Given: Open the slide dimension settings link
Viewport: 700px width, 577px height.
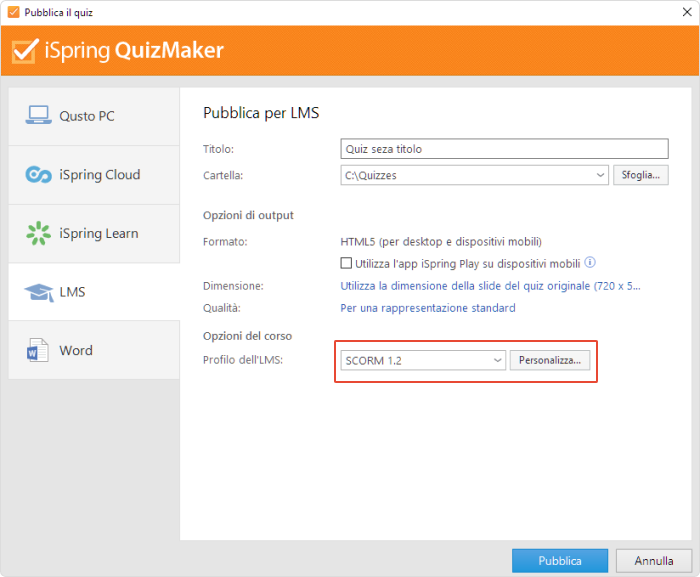Looking at the screenshot, I should (x=490, y=286).
